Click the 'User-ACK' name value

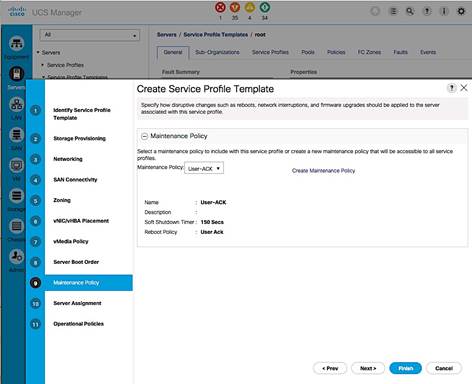(213, 202)
